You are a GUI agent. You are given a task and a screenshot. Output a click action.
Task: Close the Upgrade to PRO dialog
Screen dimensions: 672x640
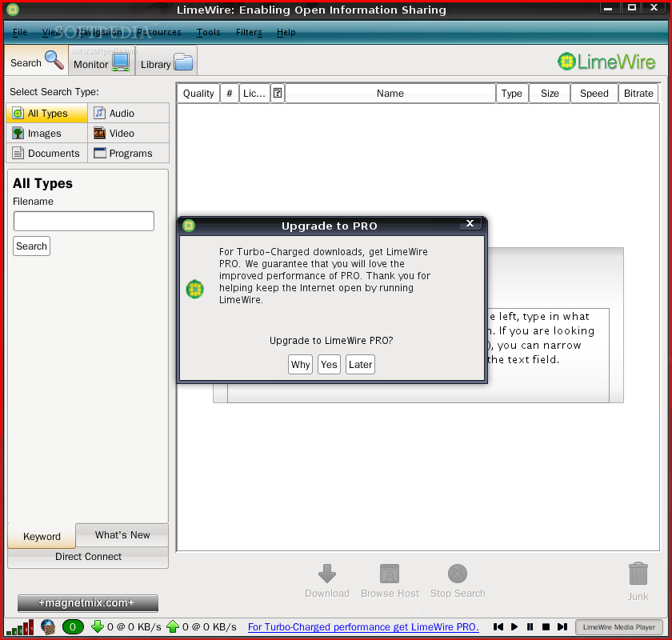pyautogui.click(x=470, y=223)
